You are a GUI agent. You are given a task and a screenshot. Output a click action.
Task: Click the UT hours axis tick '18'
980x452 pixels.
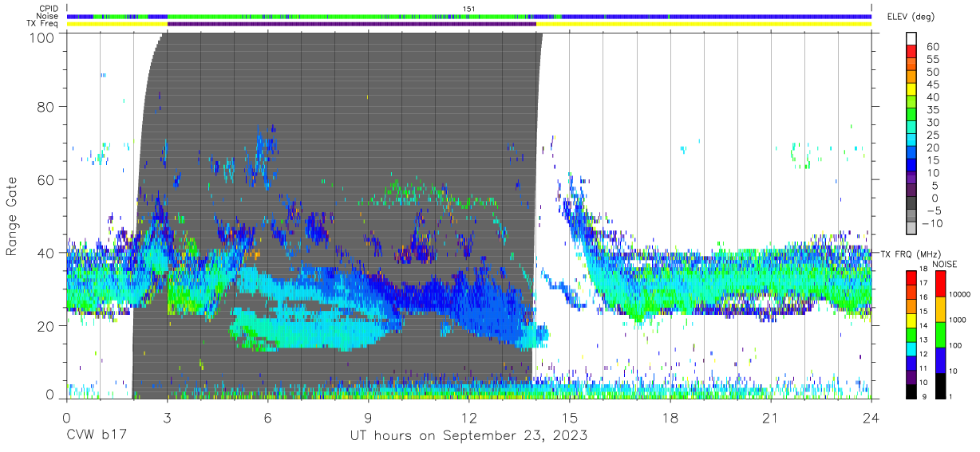point(670,417)
